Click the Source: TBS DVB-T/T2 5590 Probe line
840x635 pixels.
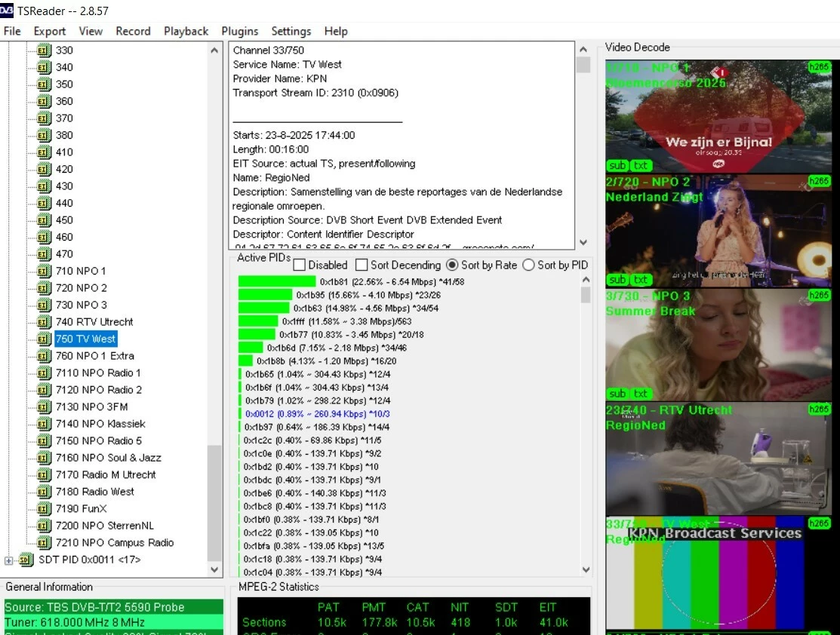(x=113, y=607)
